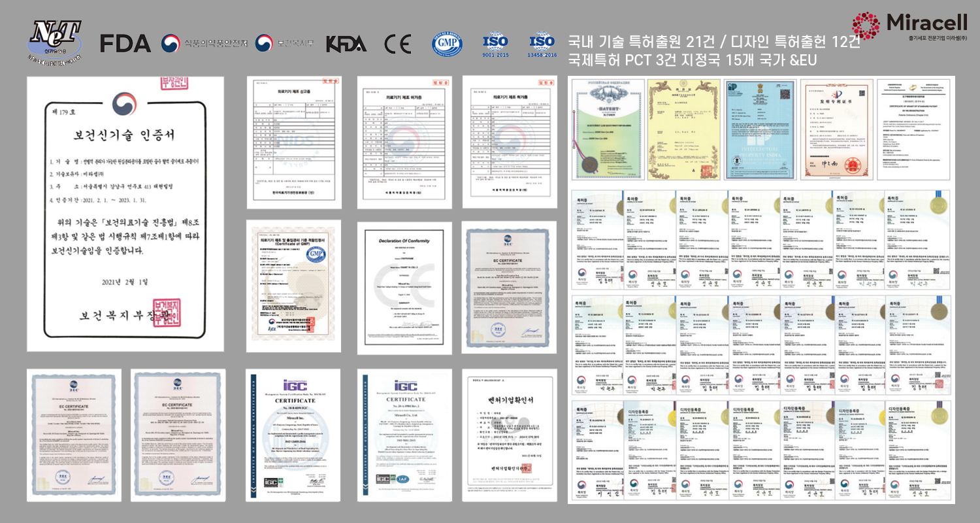Screen dimensions: 980x523
Task: Open the Certificate of GMP document
Action: tap(293, 286)
